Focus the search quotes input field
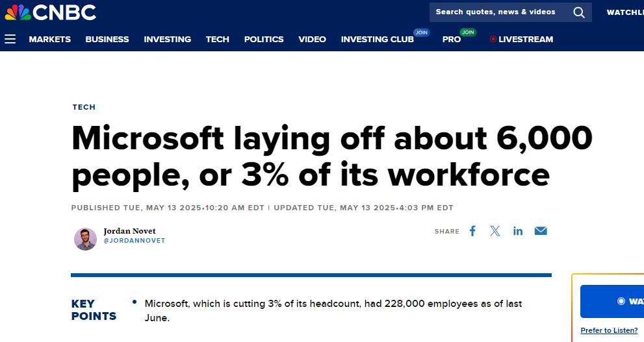The image size is (644, 342). point(500,12)
